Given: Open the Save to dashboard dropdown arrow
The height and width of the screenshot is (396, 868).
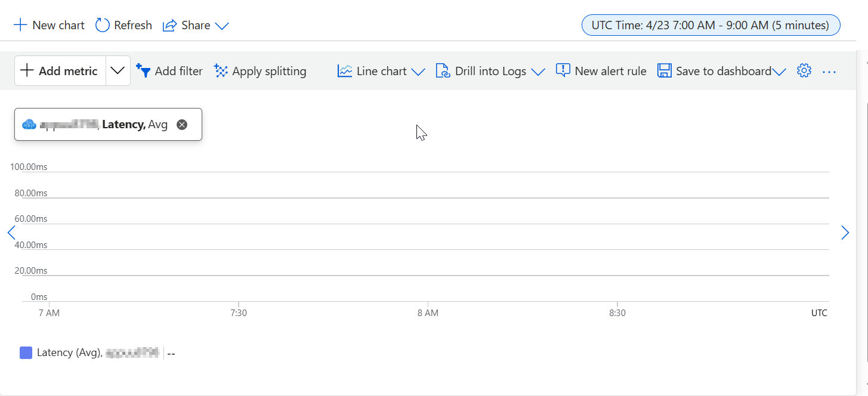Looking at the screenshot, I should tap(779, 72).
